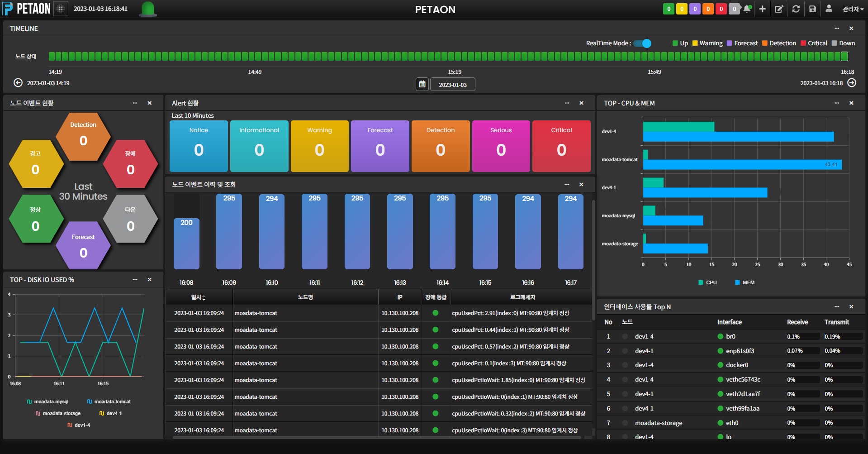Click the 'veth2d1aa7f' interface cell
The image size is (868, 454).
pos(743,394)
